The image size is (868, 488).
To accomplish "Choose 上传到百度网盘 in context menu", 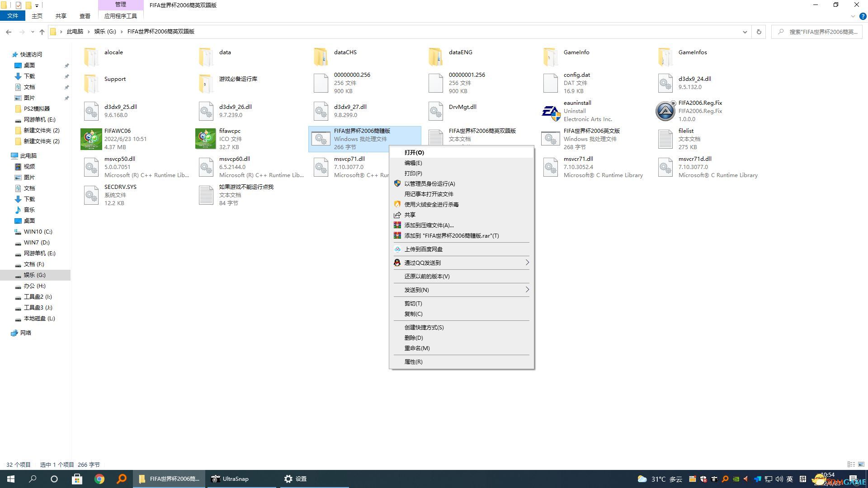I will [x=462, y=249].
